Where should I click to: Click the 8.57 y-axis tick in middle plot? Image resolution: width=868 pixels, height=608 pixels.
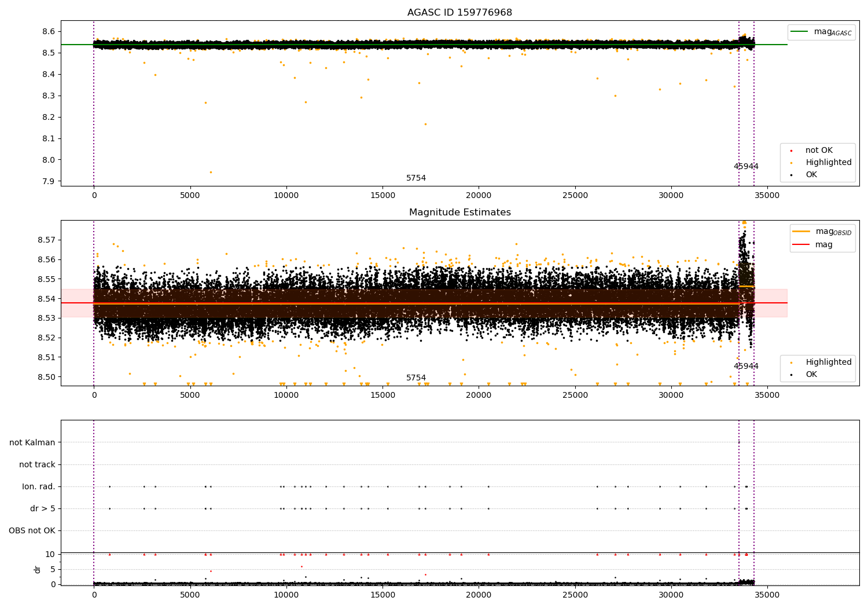tap(46, 240)
